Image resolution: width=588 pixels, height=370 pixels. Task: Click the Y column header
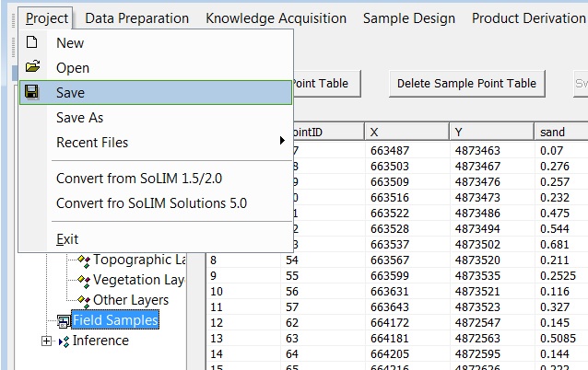[491, 132]
